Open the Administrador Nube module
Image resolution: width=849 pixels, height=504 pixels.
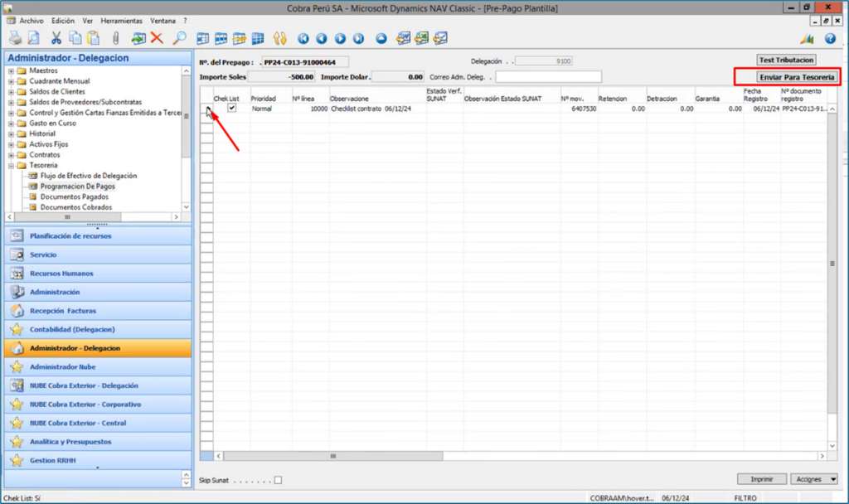pyautogui.click(x=98, y=367)
